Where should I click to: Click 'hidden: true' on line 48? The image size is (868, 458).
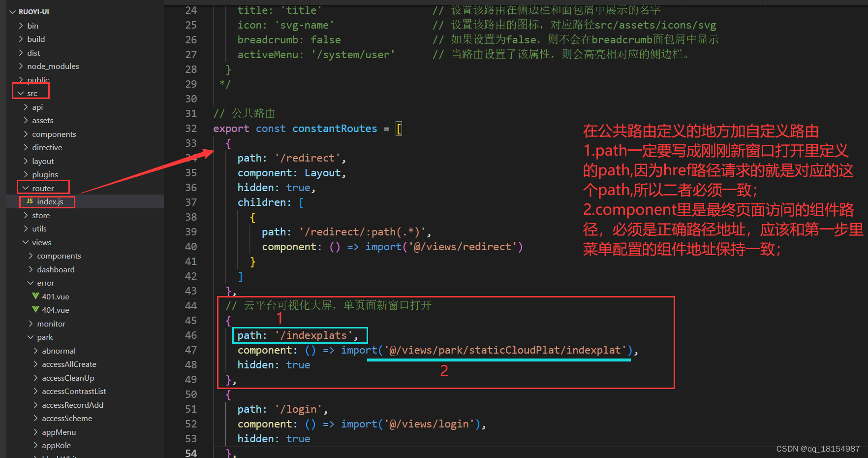pos(274,365)
